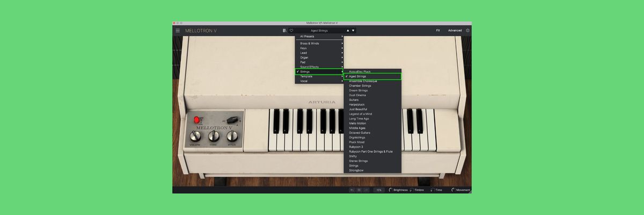Click the A/B/C track selector switch
The image size is (644, 215).
pyautogui.click(x=232, y=119)
